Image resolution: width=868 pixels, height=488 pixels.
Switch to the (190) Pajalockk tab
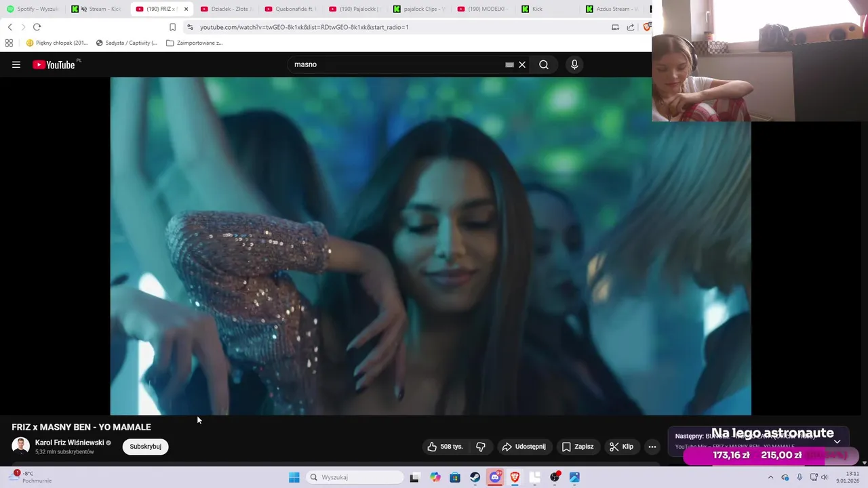(355, 9)
